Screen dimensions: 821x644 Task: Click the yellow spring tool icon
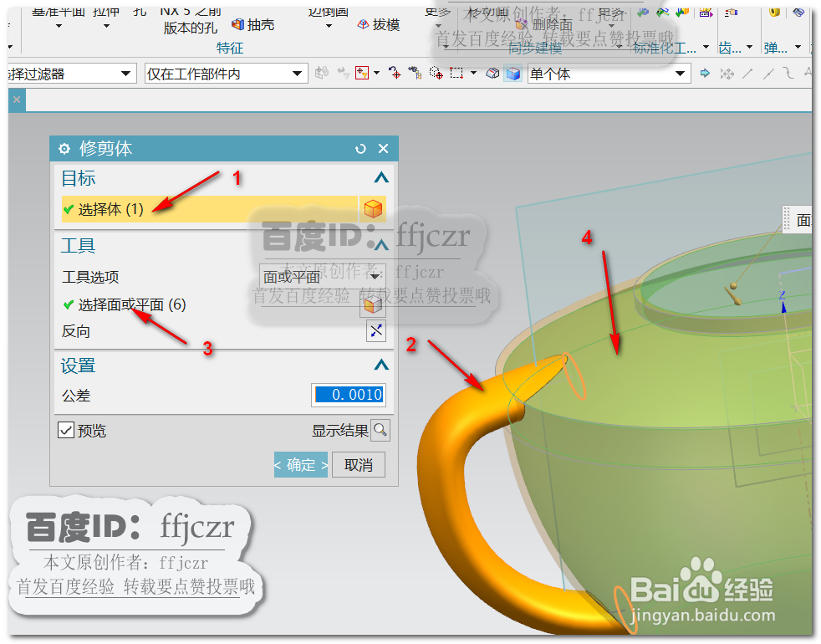(774, 13)
